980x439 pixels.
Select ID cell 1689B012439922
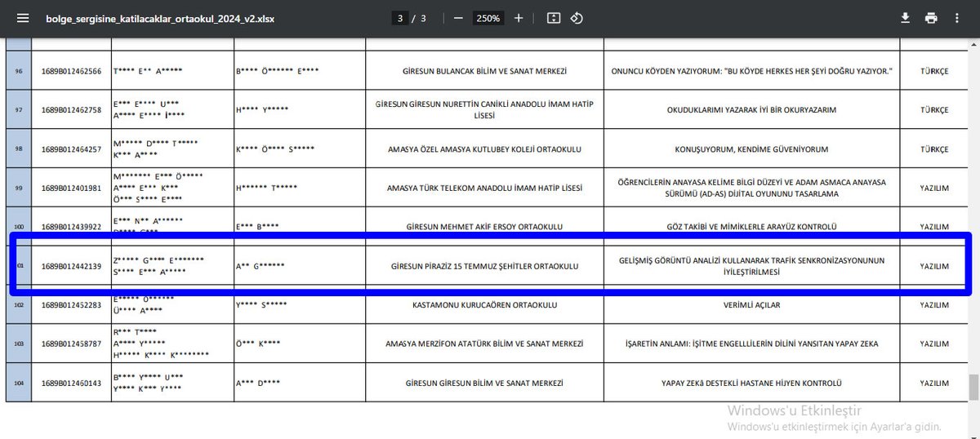click(72, 227)
